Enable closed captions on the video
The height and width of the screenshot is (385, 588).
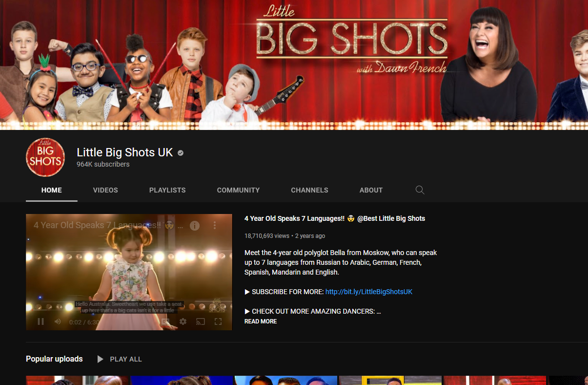coord(166,321)
